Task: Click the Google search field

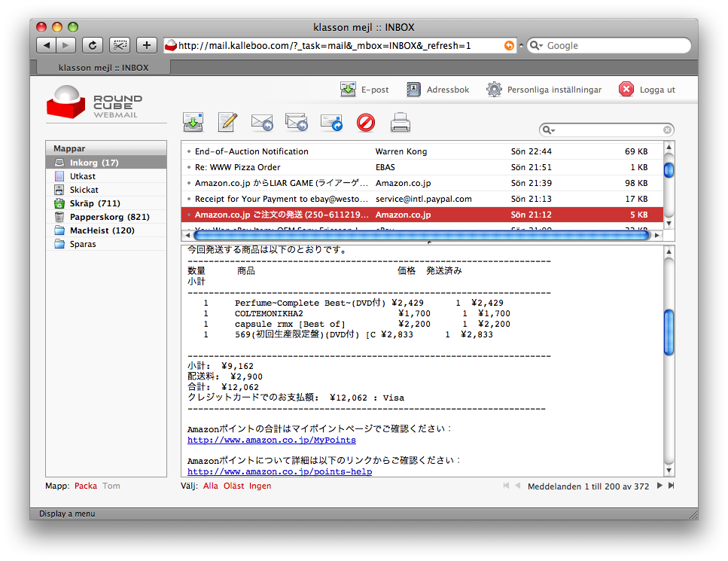Action: click(x=609, y=45)
